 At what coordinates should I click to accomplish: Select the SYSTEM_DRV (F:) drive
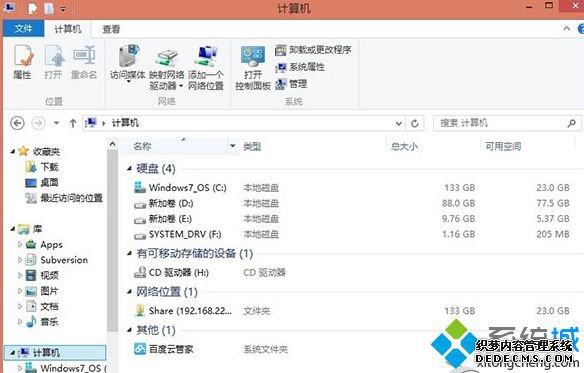pyautogui.click(x=178, y=235)
